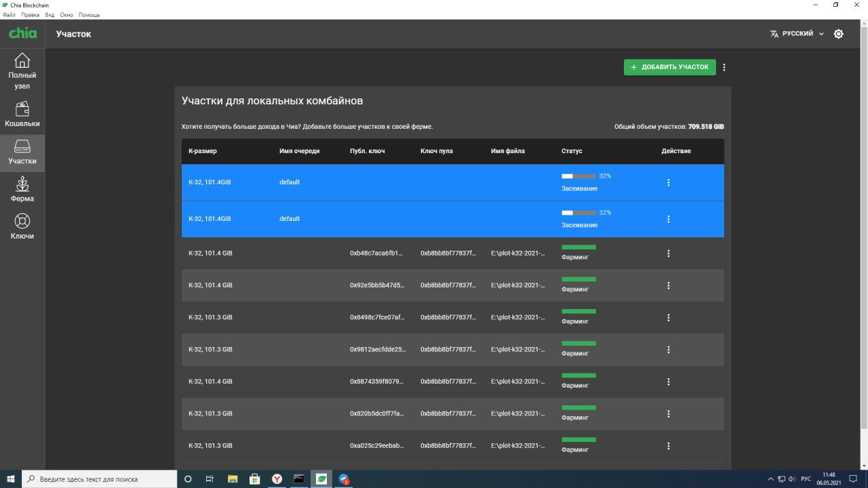Click the К-размер column header
This screenshot has height=488, width=868.
click(x=203, y=151)
